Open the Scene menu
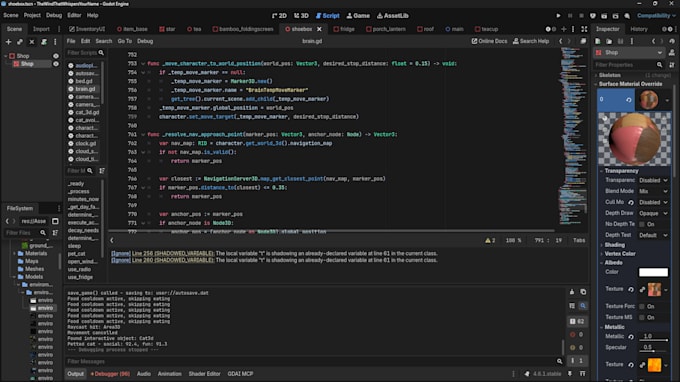This screenshot has height=382, width=680. tap(11, 15)
